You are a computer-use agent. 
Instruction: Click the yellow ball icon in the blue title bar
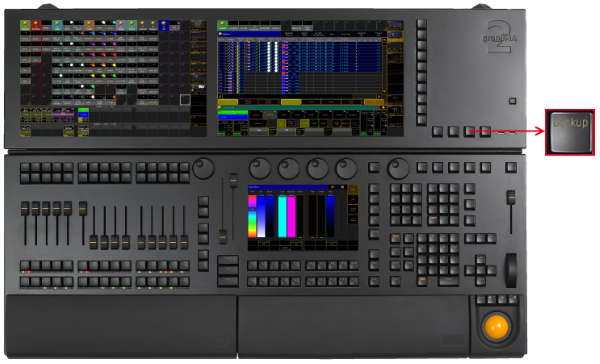[x=220, y=34]
